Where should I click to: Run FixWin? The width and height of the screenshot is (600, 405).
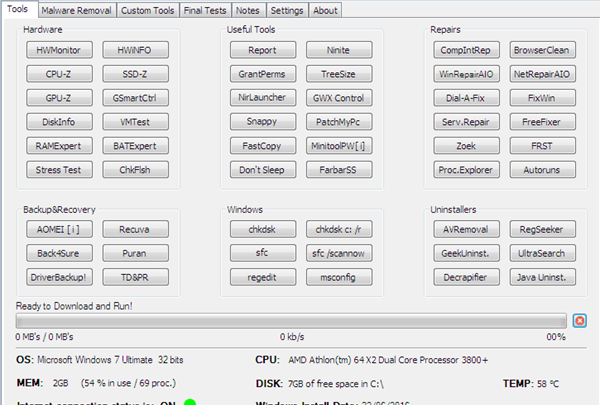click(x=543, y=98)
